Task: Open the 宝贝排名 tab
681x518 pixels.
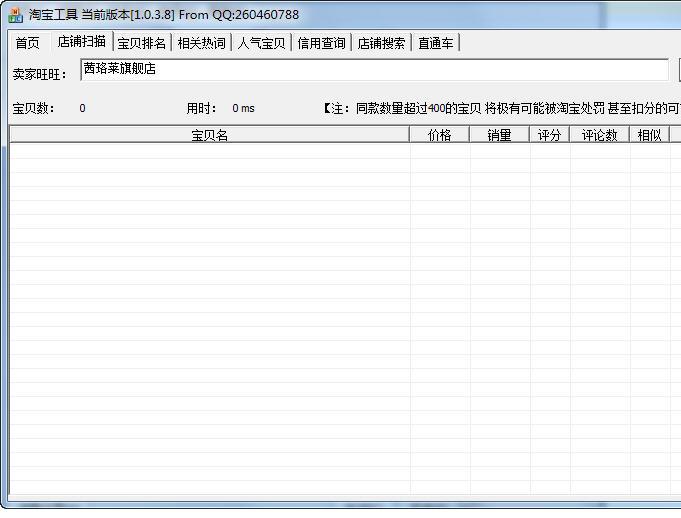Action: pos(141,43)
